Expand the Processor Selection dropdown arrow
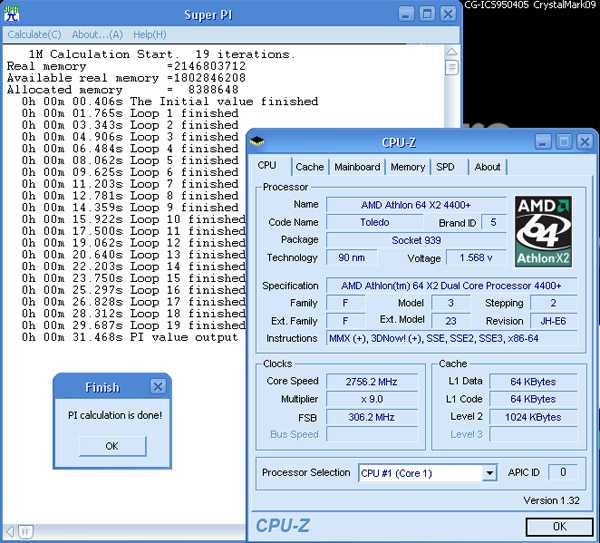Image resolution: width=600 pixels, height=543 pixels. tap(489, 473)
